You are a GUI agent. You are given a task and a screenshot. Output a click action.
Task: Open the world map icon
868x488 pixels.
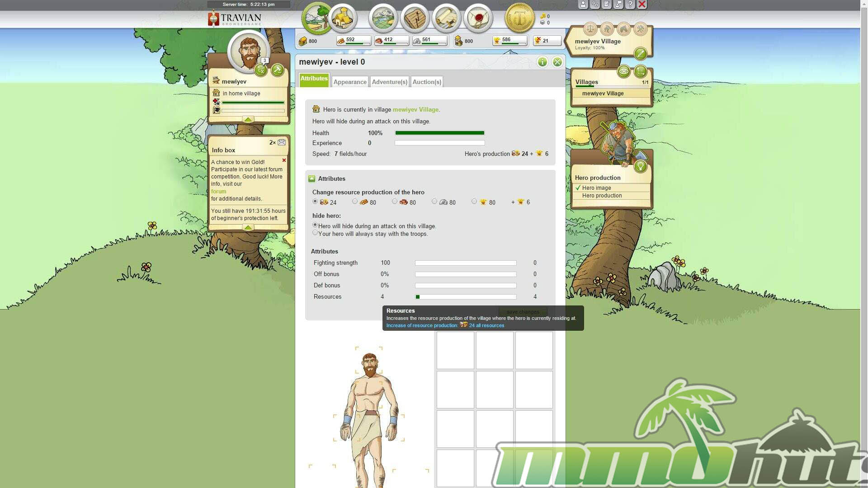(383, 18)
